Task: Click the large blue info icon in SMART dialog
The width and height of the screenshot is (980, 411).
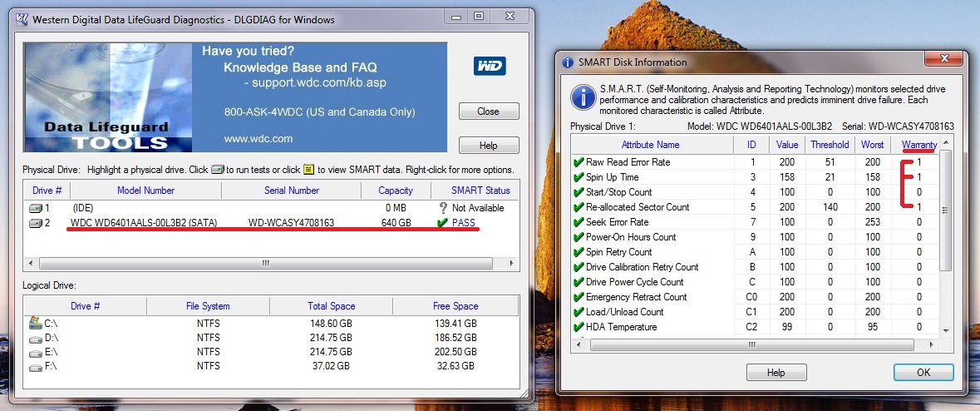Action: tap(584, 97)
